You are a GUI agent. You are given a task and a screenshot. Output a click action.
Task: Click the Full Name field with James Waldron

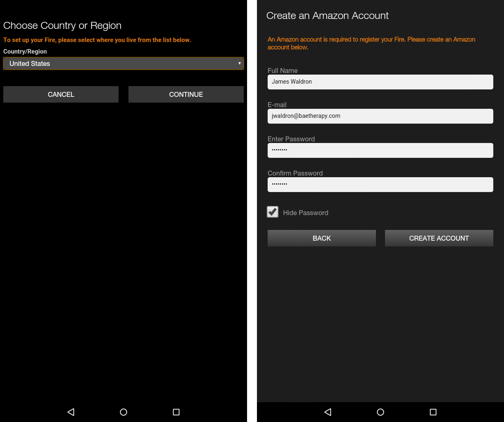point(380,82)
